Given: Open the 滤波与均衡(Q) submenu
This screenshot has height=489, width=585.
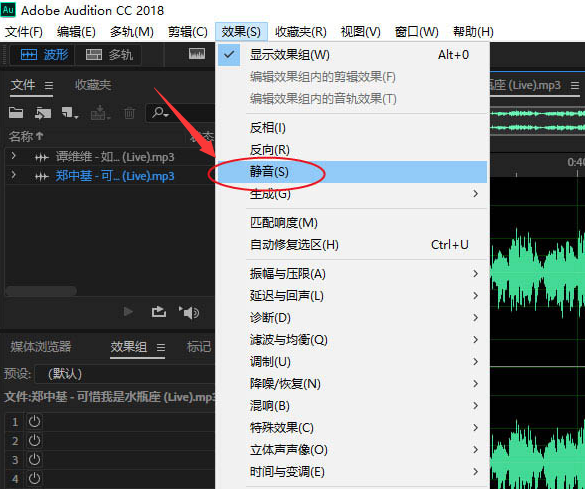Looking at the screenshot, I should [352, 340].
